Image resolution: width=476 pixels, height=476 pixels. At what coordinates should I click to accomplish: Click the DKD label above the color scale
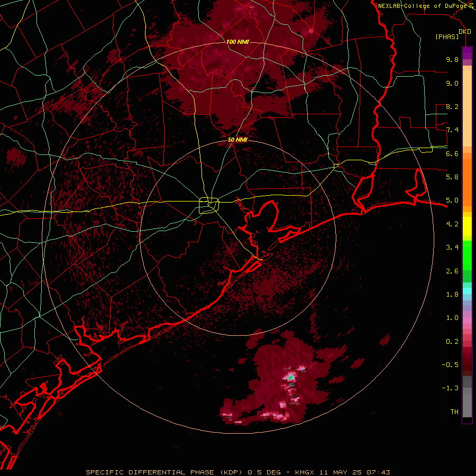click(465, 32)
